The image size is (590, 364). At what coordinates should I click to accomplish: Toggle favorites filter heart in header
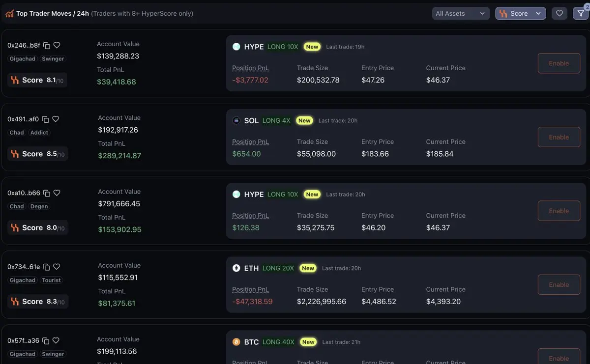coord(559,13)
